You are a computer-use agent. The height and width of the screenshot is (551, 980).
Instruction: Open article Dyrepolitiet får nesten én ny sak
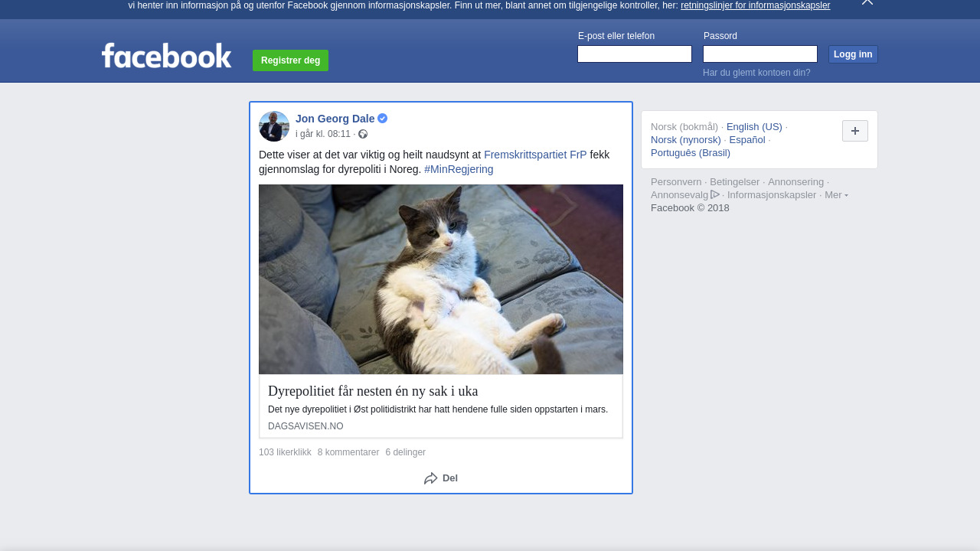pos(373,391)
